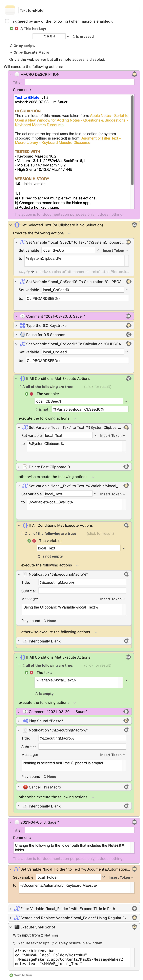Open the 'is pressed' hot key dropdown
The width and height of the screenshot is (143, 980).
pos(83,37)
